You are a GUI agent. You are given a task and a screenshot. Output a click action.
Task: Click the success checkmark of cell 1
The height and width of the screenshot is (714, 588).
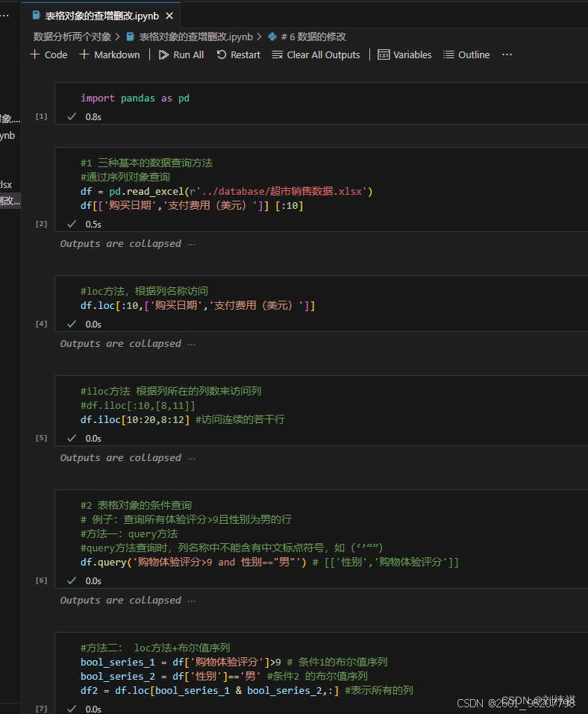[72, 116]
